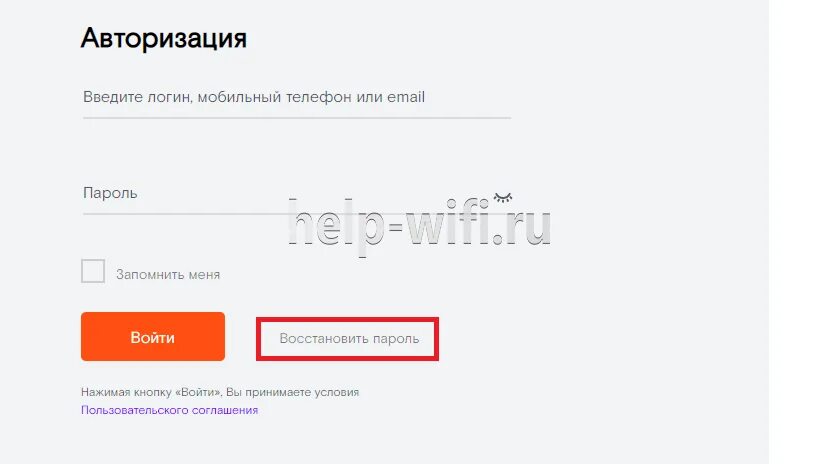Screen dimensions: 839x464
Task: Open the Пользовательского соглашения link
Action: coord(170,410)
